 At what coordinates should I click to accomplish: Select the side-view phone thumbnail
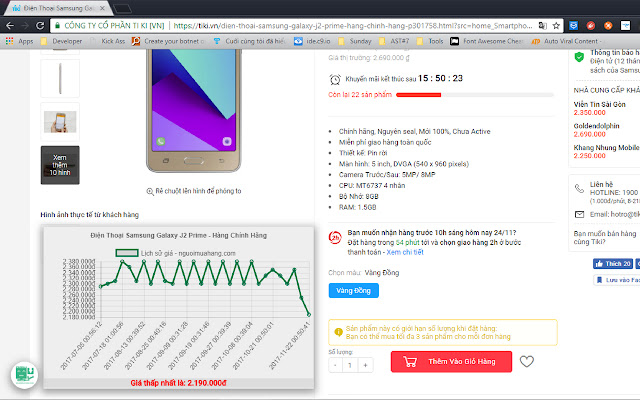pyautogui.click(x=60, y=78)
